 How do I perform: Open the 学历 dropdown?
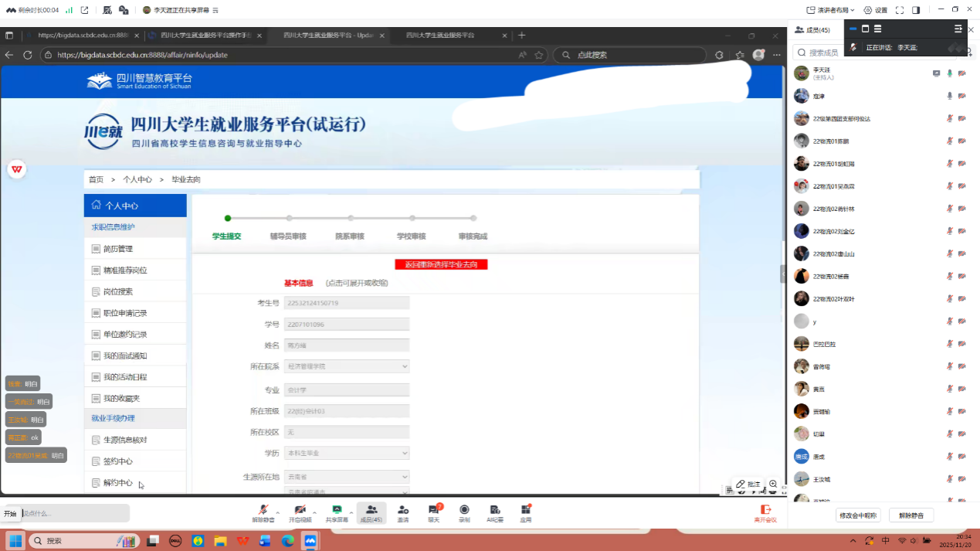click(x=347, y=453)
